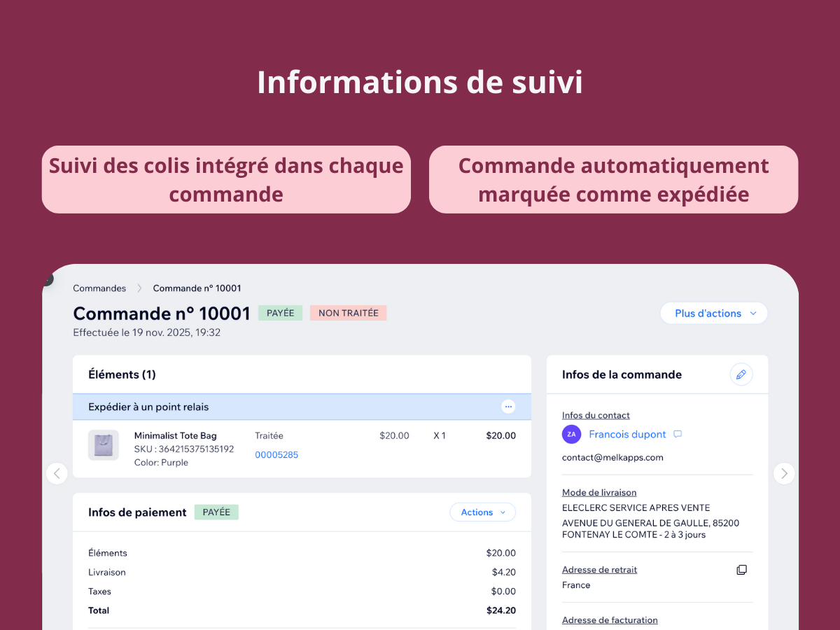Click the Mode de livraison label
The image size is (840, 630).
(x=599, y=493)
